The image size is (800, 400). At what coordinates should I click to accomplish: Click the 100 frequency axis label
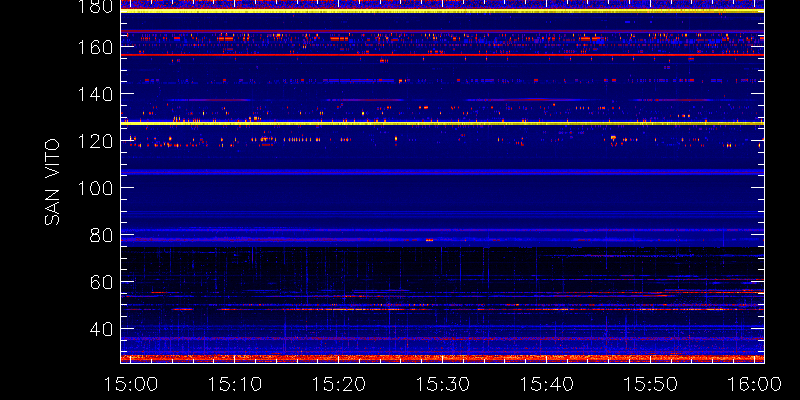(x=93, y=188)
